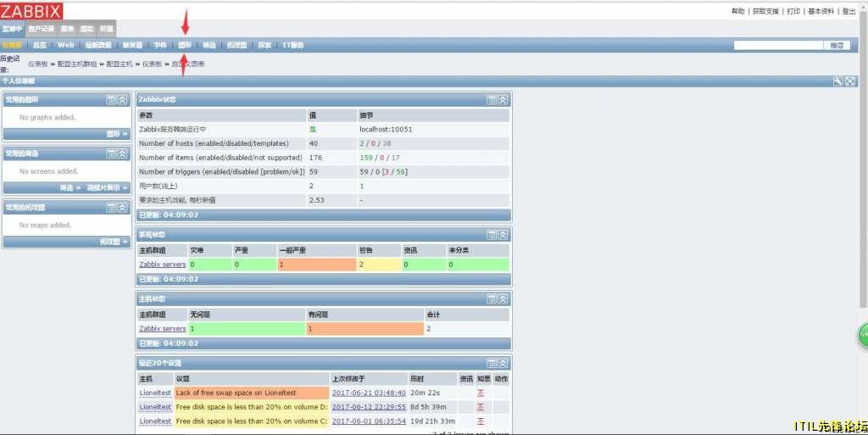
Task: Click 配置主机群组 in history breadcrumb
Action: click(79, 64)
